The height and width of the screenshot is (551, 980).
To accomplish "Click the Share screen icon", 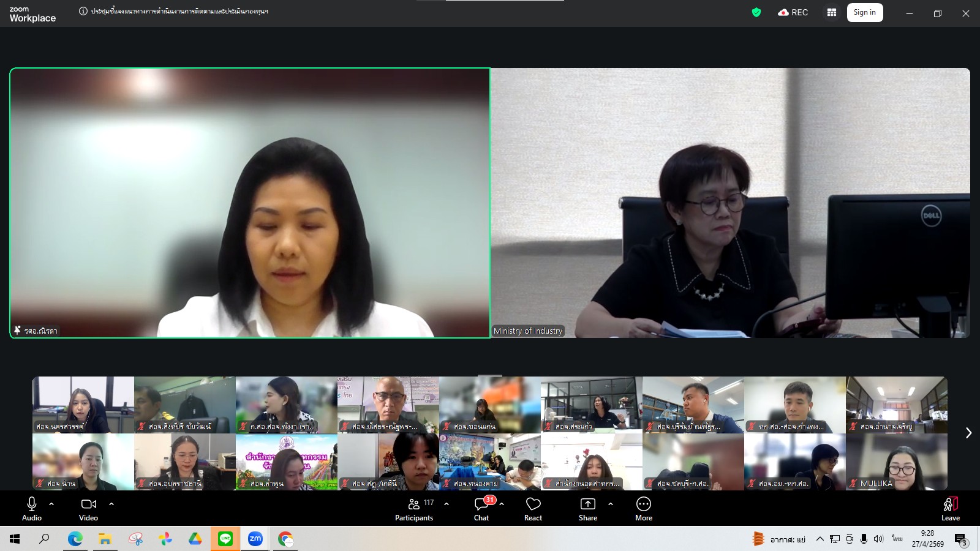I will [587, 509].
